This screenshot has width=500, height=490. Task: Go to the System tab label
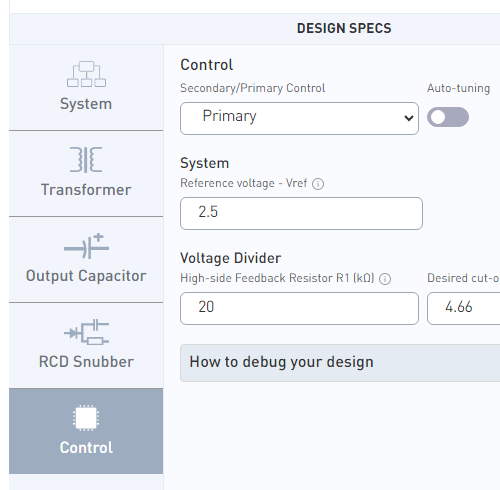point(86,104)
